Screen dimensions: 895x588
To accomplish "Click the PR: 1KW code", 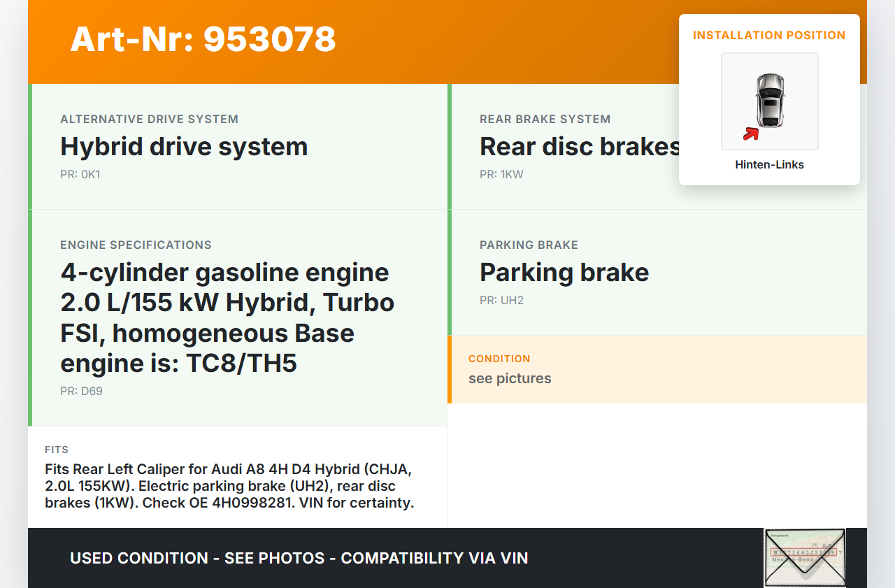I will tap(501, 175).
